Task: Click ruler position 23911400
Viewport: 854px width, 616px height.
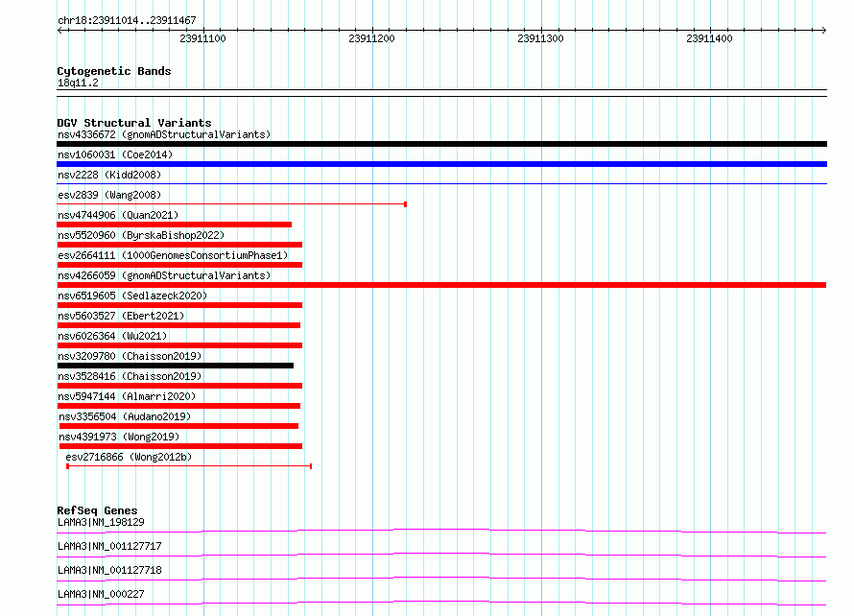Action: click(x=709, y=38)
